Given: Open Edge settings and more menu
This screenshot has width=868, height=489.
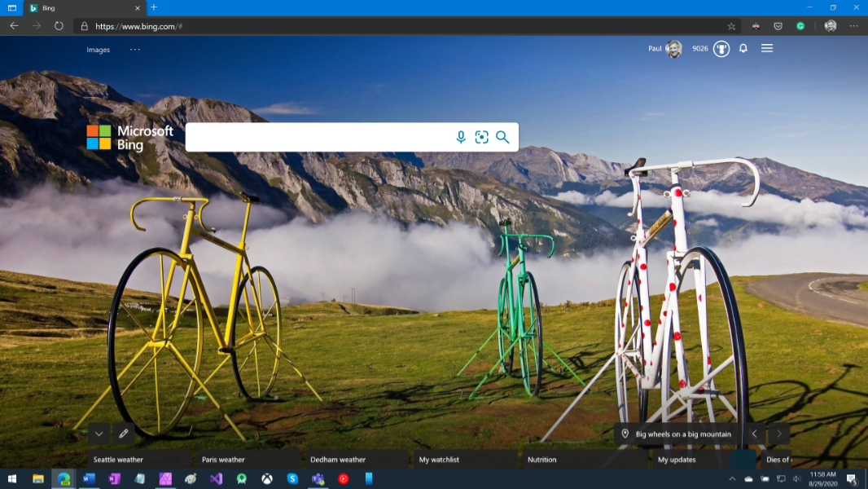Looking at the screenshot, I should (x=853, y=26).
